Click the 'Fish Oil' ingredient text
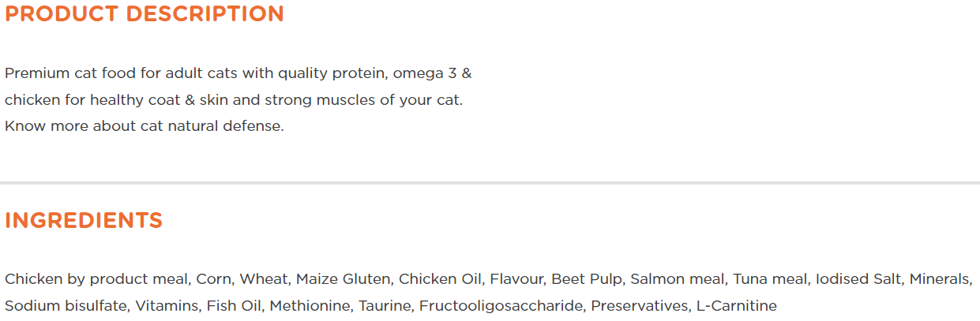The height and width of the screenshot is (321, 980). point(235,306)
